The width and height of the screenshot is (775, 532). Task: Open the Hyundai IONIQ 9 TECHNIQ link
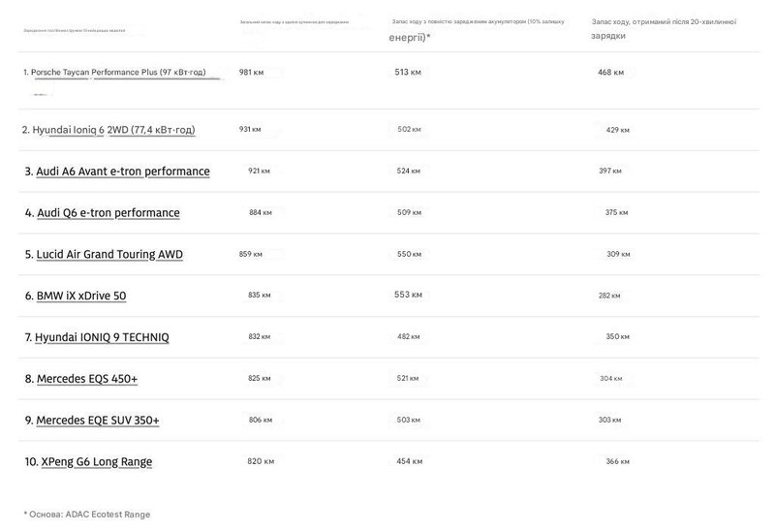click(x=102, y=337)
